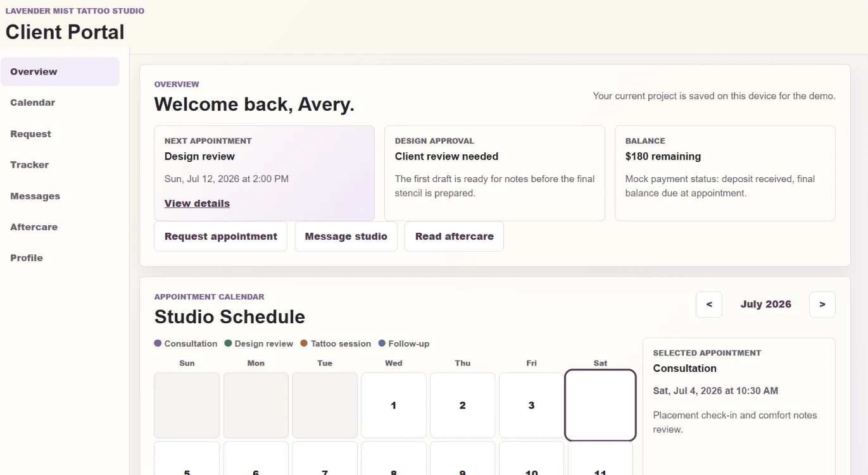This screenshot has height=475, width=868.
Task: Open the Overview sidebar section
Action: point(60,71)
